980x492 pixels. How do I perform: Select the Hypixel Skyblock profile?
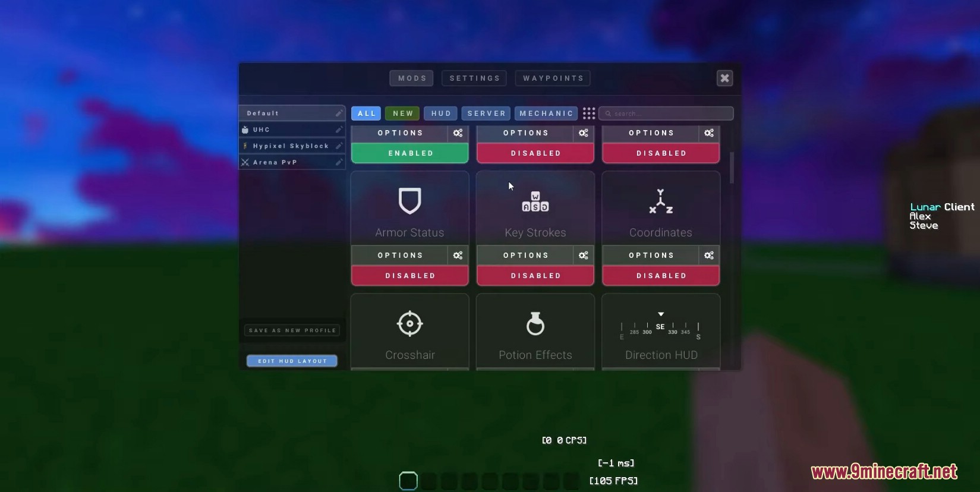coord(292,146)
